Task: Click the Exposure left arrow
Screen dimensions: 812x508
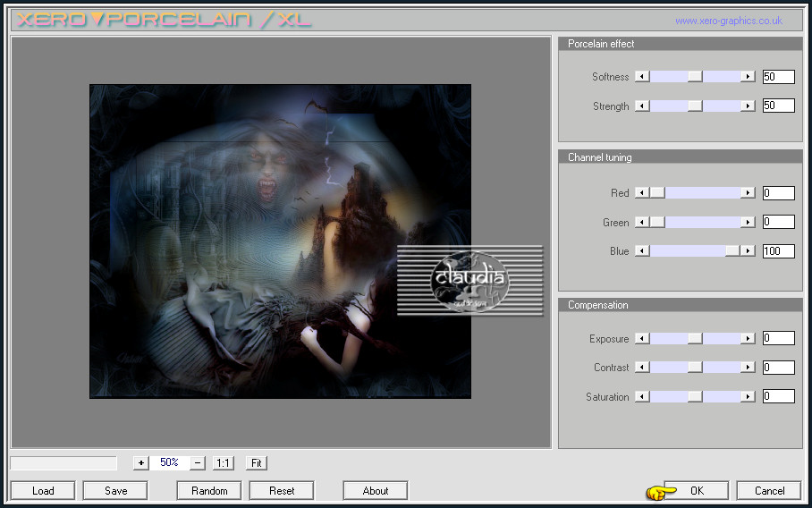Action: [642, 339]
